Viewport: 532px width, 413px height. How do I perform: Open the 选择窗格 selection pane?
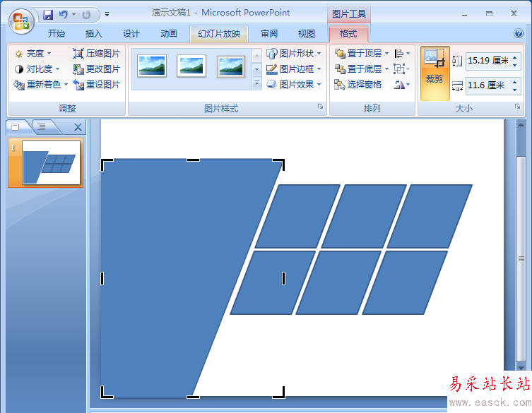point(358,85)
